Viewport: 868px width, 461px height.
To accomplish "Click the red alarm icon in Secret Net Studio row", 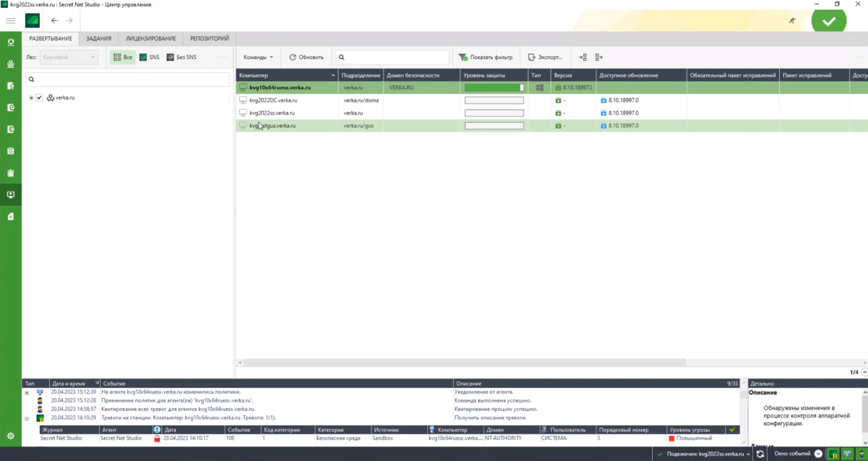I will [157, 438].
